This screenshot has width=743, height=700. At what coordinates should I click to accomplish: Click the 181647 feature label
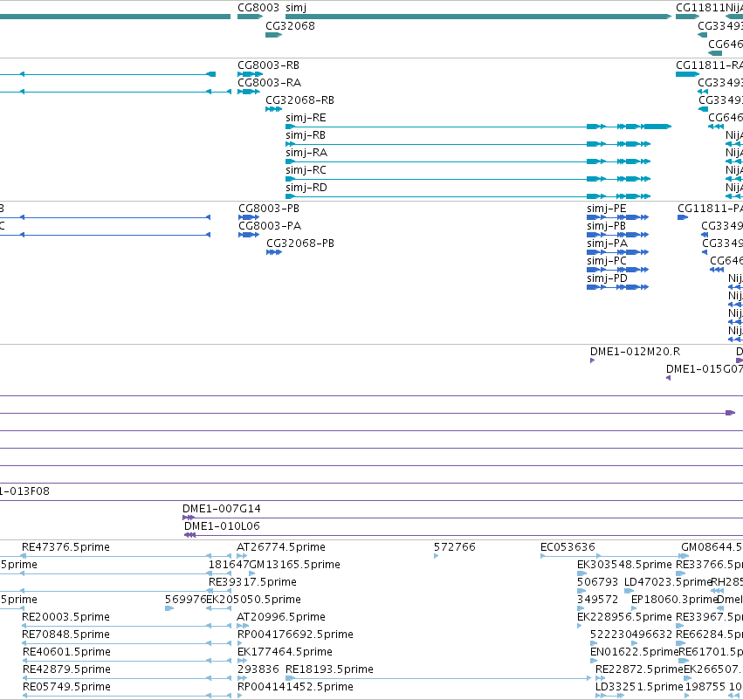229,565
